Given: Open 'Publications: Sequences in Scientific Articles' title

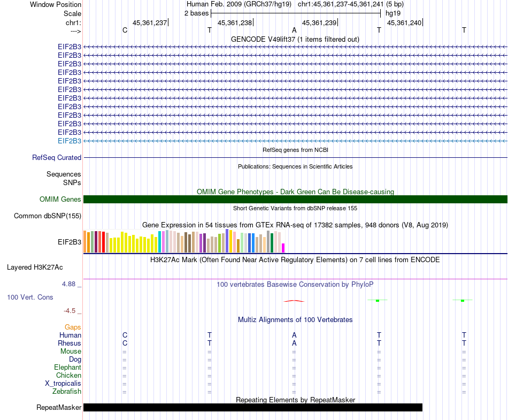Looking at the screenshot, I should (295, 166).
